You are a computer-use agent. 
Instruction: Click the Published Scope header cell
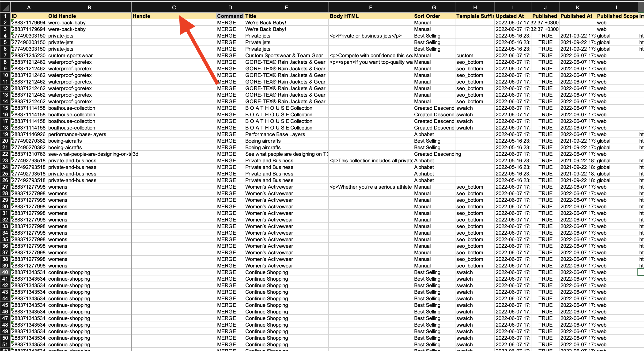(617, 16)
